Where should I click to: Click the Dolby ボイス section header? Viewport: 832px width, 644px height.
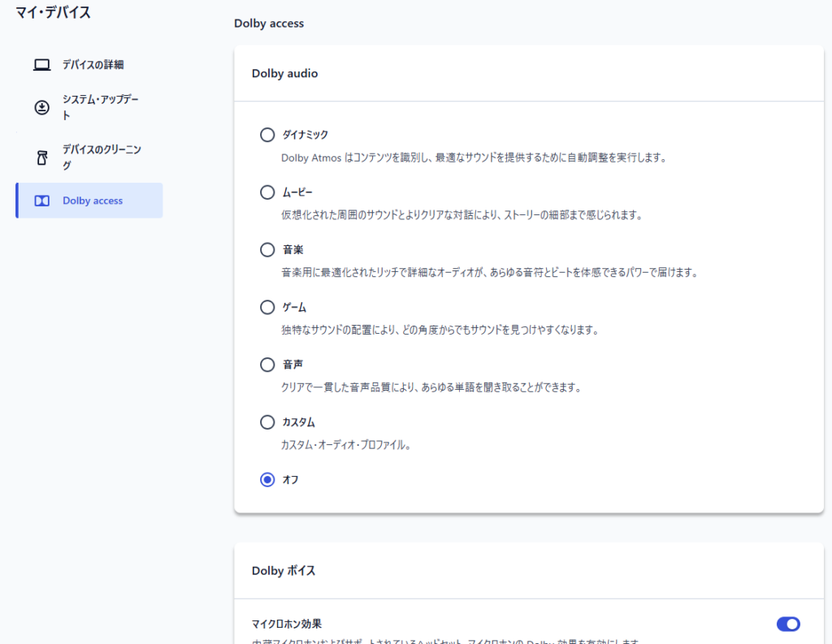click(x=284, y=570)
